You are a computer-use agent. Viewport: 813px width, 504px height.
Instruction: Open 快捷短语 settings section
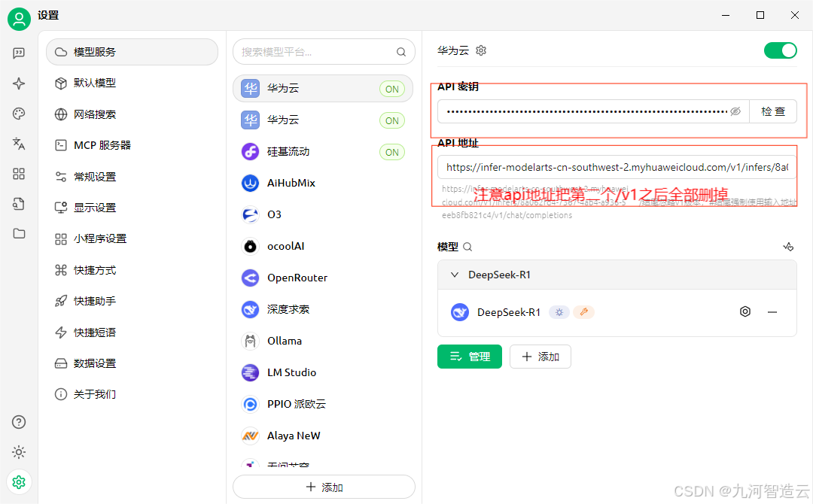tap(132, 332)
